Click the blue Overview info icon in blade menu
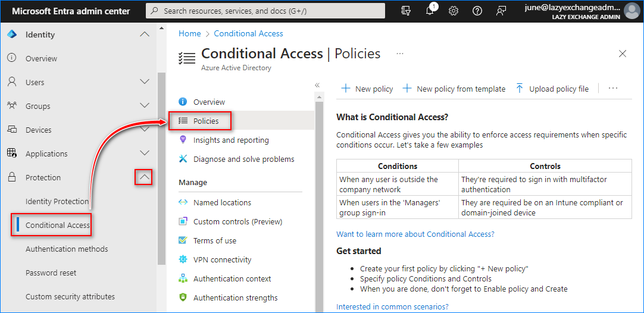 pos(183,102)
